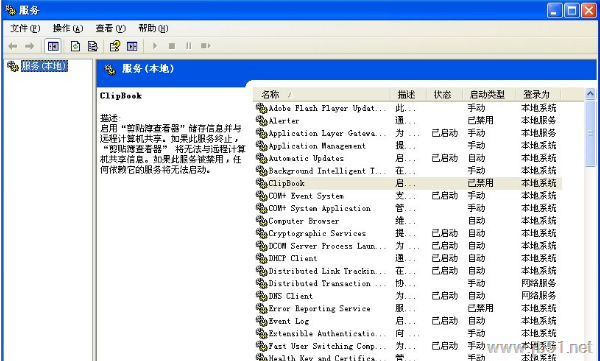Click gear icon of Application Management service
This screenshot has height=361, width=600.
(x=261, y=146)
